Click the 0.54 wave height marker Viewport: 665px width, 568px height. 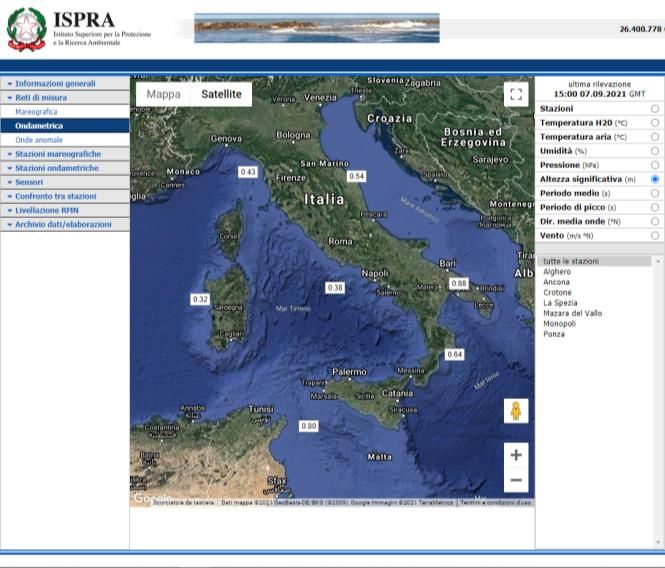tap(356, 176)
